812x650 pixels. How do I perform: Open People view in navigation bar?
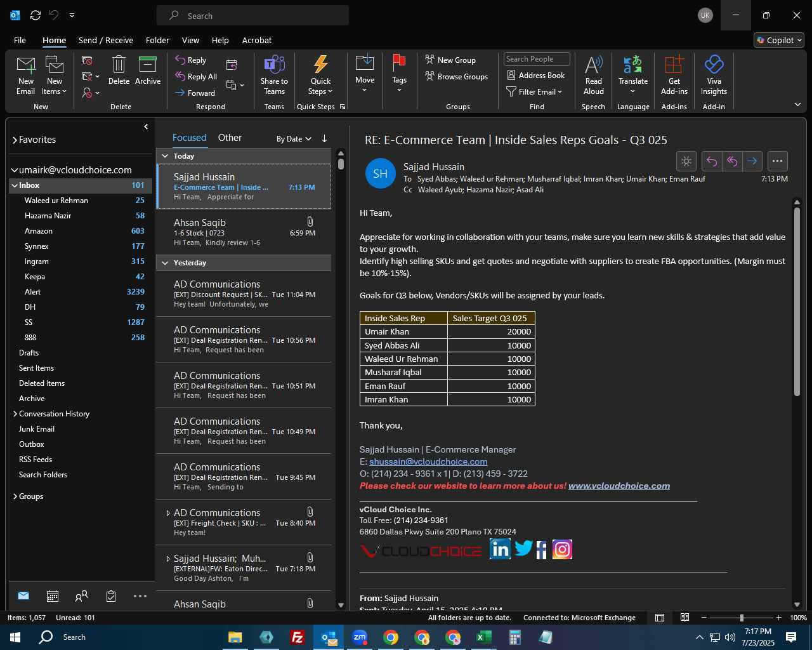point(82,596)
